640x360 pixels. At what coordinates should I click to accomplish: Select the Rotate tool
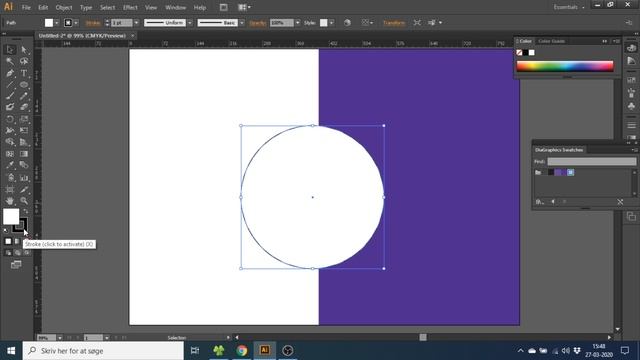point(10,119)
